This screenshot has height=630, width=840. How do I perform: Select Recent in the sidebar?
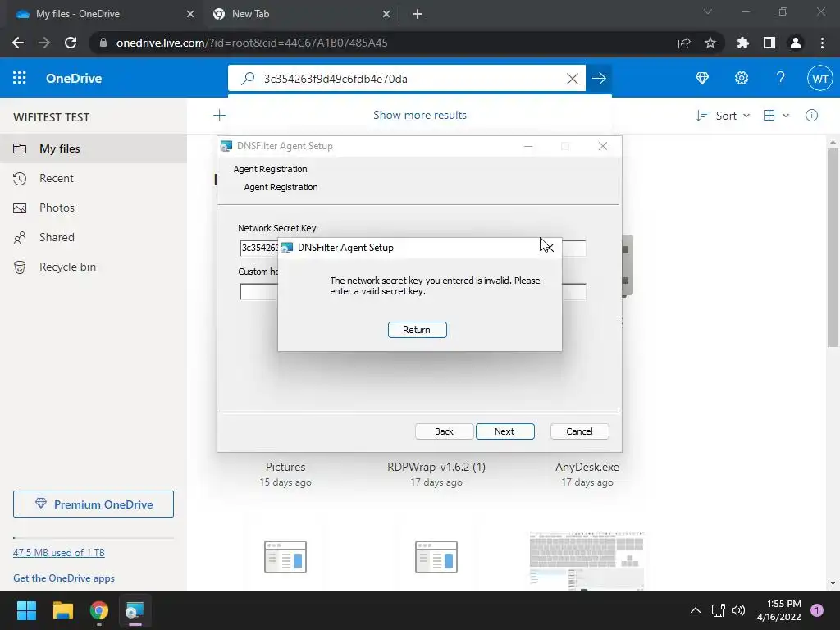pyautogui.click(x=94, y=178)
